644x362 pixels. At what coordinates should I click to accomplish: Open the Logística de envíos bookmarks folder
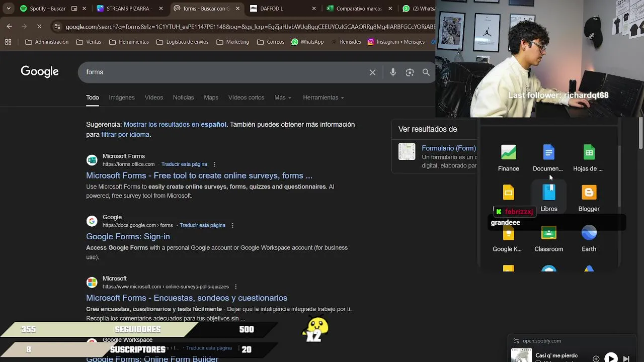182,42
